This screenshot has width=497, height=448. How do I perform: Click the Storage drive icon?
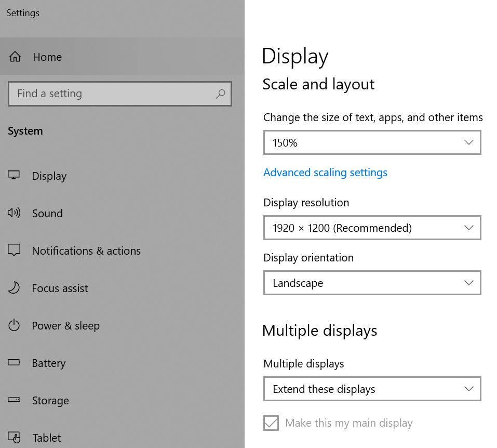click(14, 400)
